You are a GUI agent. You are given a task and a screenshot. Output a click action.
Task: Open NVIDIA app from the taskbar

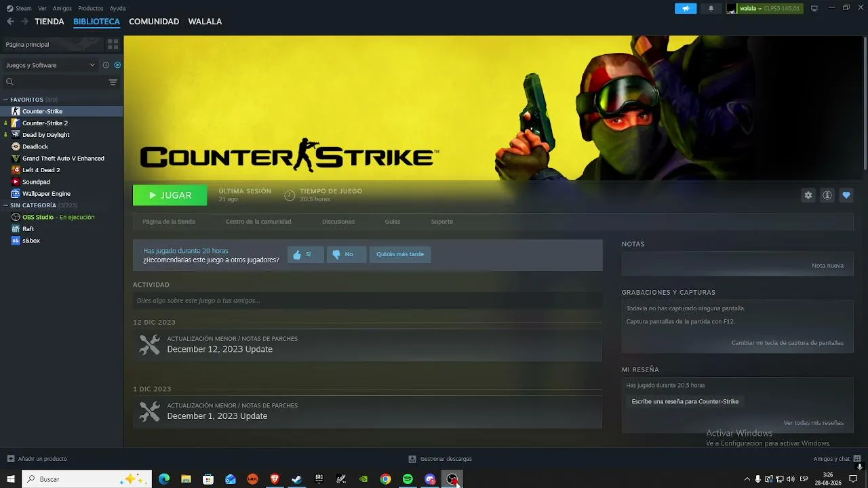pyautogui.click(x=363, y=479)
